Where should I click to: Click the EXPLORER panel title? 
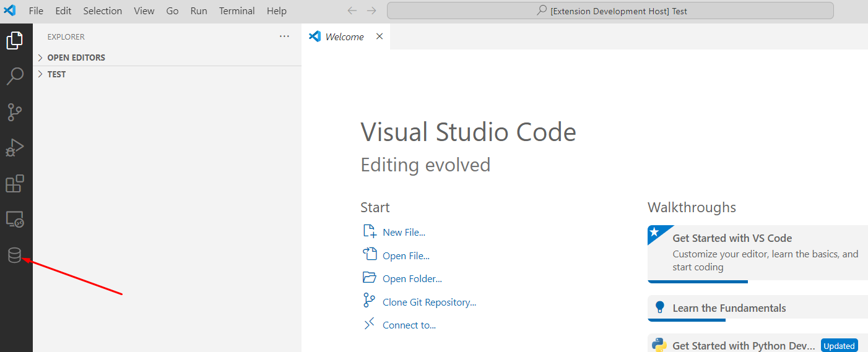(x=66, y=36)
